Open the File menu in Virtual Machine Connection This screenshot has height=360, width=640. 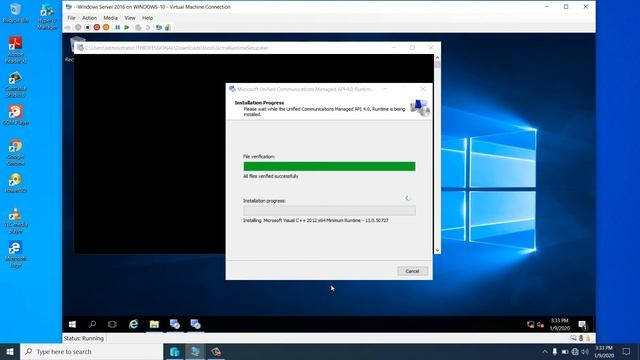click(x=71, y=18)
